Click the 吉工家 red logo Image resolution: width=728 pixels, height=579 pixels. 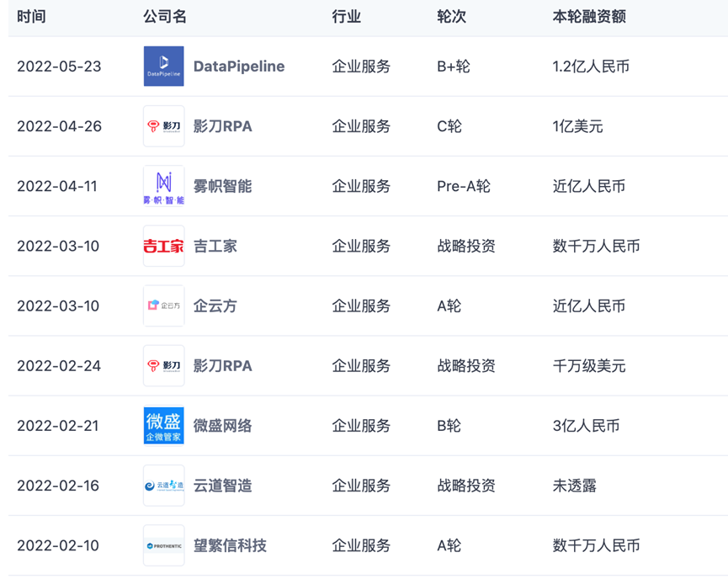163,246
